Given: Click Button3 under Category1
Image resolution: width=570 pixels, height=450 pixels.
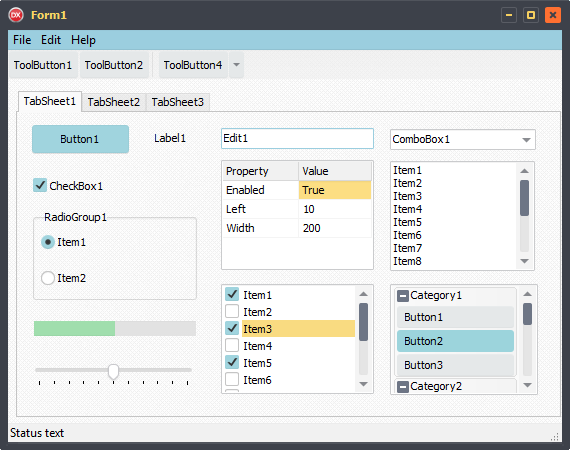Looking at the screenshot, I should (455, 365).
